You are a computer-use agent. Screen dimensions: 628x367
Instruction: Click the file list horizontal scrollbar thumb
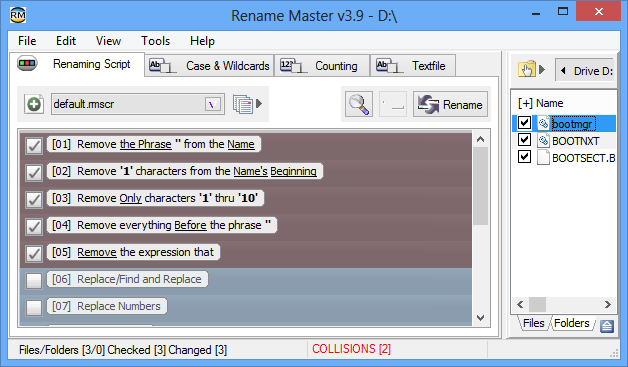point(537,304)
